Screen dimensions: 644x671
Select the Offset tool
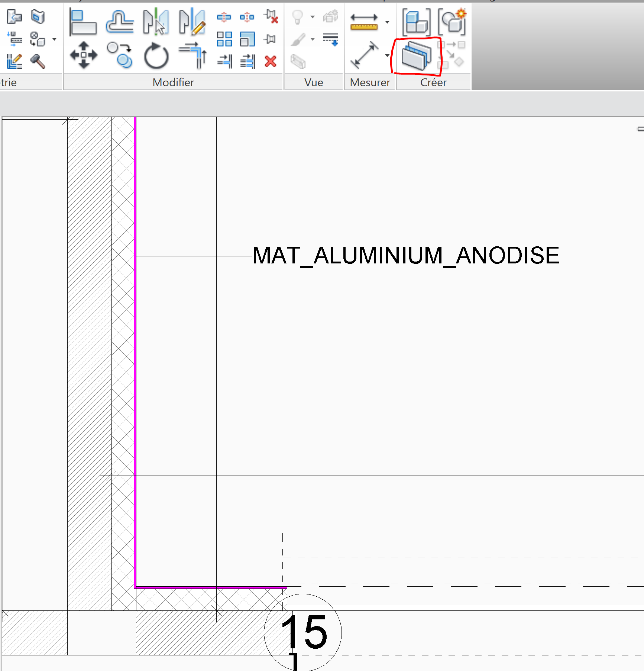(x=120, y=22)
